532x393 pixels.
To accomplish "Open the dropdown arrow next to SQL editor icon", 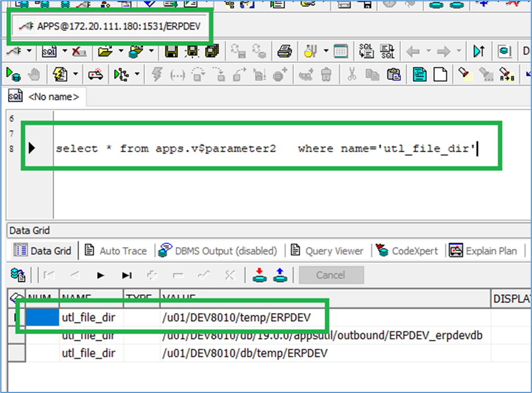I will 64,51.
